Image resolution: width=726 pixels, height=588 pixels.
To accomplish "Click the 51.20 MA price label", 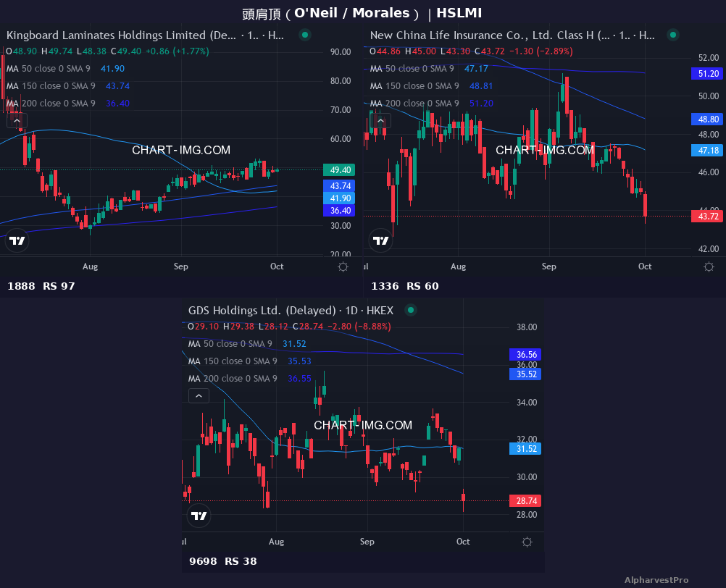I will pos(707,74).
